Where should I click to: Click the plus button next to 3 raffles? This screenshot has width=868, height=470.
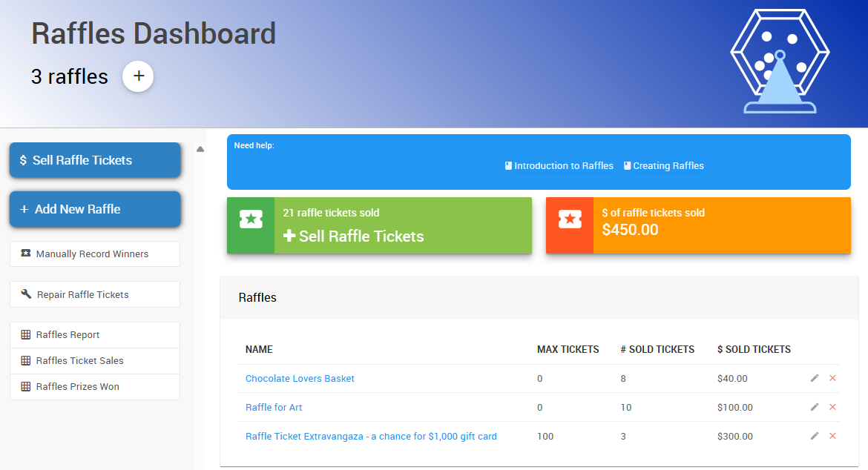pos(138,76)
